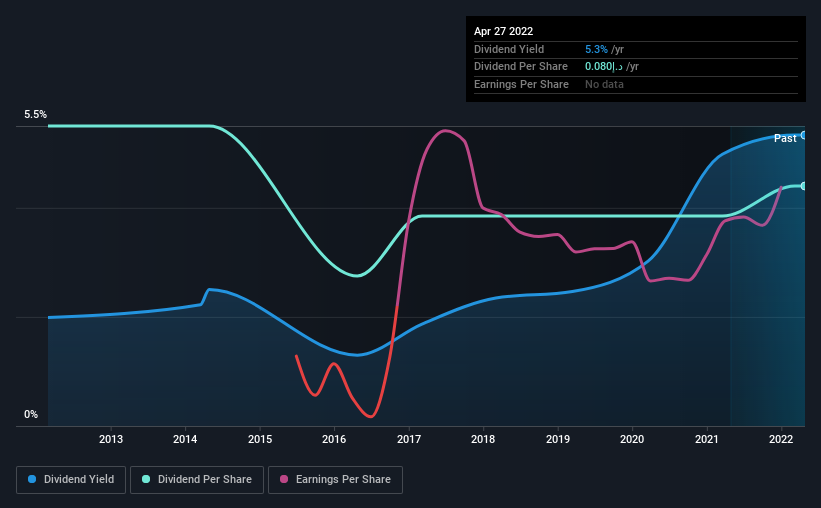Click the 0.080 dividend per share value
821x508 pixels.
(x=604, y=67)
